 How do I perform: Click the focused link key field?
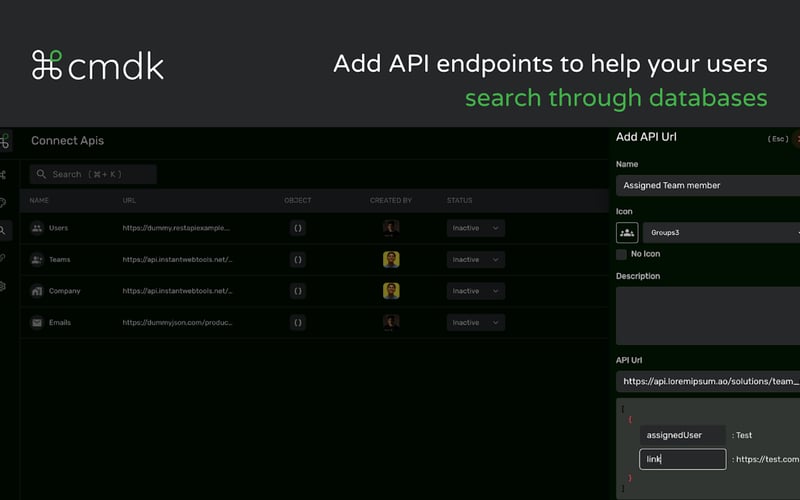pyautogui.click(x=683, y=459)
